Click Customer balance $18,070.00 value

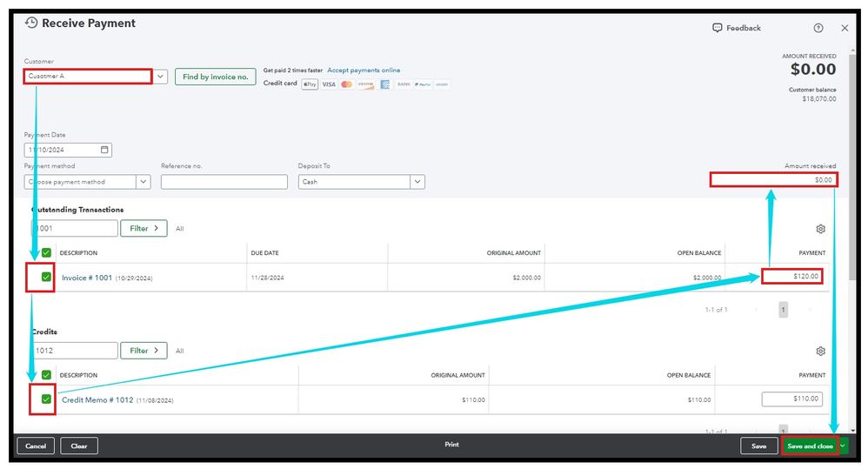819,99
